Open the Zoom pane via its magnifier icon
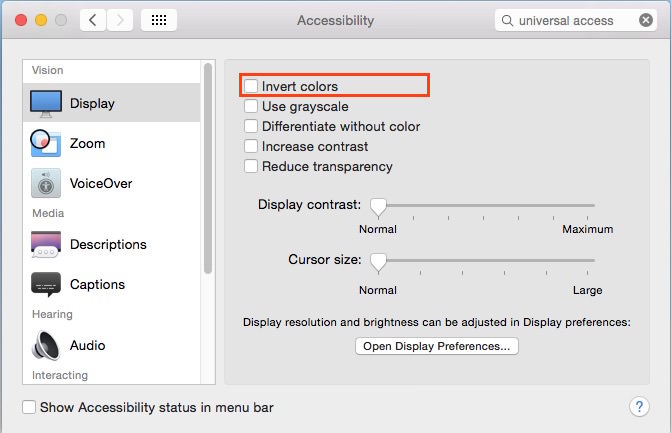671x433 pixels. pyautogui.click(x=46, y=143)
